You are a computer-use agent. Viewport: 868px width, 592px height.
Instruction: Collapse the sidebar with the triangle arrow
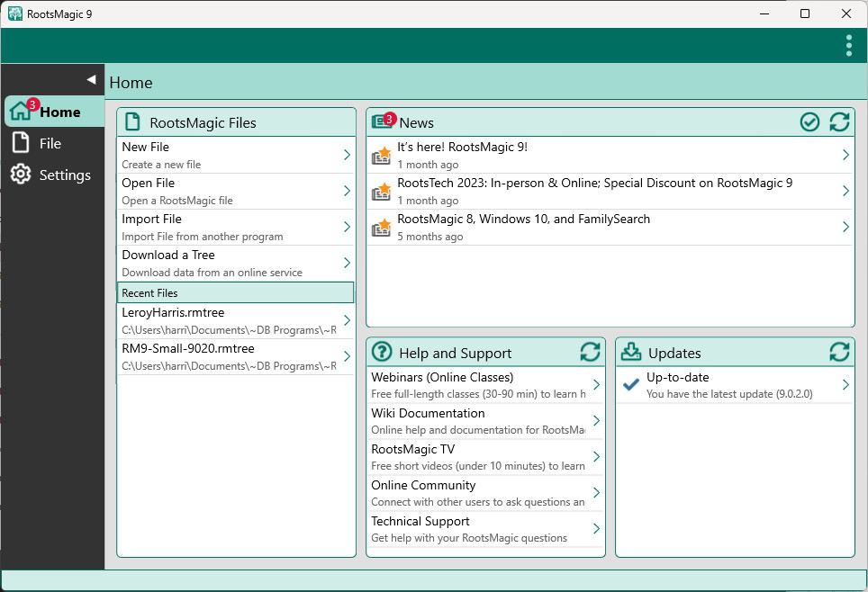[91, 80]
